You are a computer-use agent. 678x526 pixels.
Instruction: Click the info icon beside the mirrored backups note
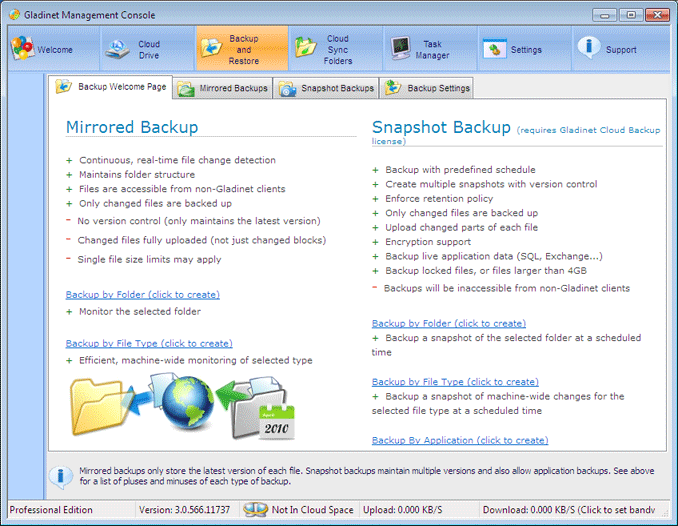[x=61, y=476]
